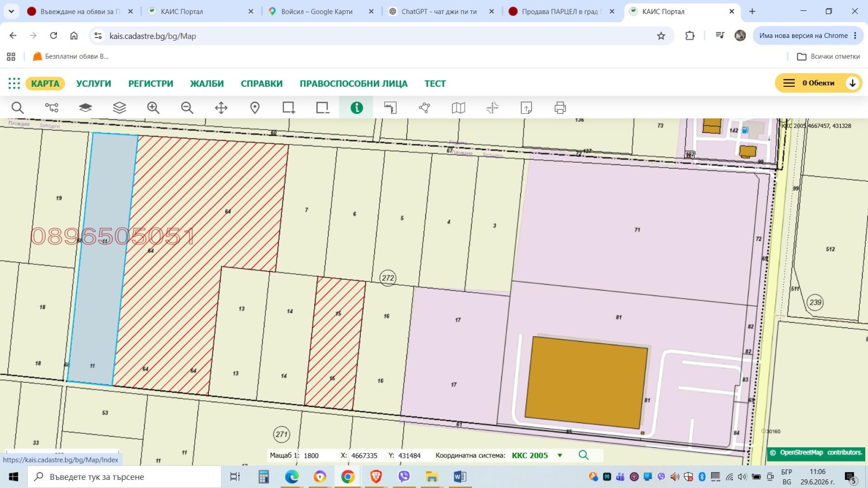Image resolution: width=868 pixels, height=488 pixels.
Task: Open the object tree structure tool
Action: [52, 108]
